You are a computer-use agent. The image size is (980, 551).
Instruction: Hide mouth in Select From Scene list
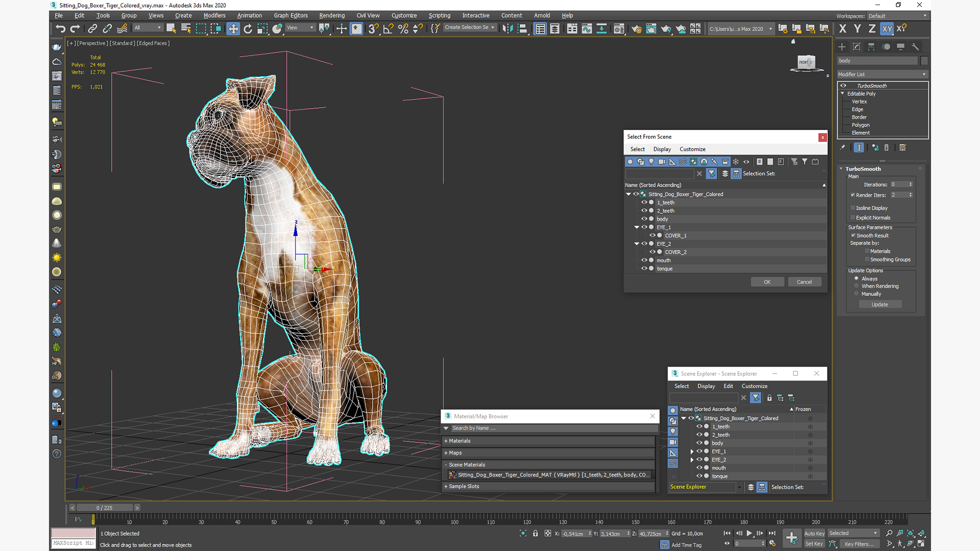coord(644,260)
